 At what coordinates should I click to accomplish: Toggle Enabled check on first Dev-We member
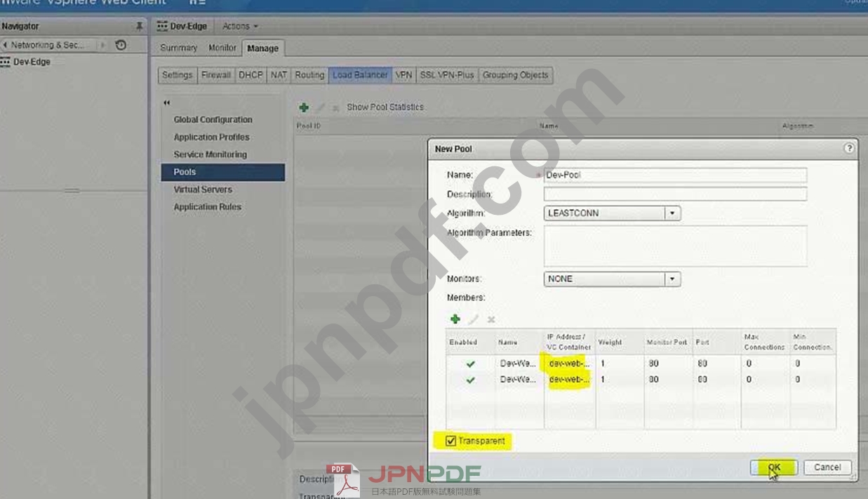(x=470, y=364)
